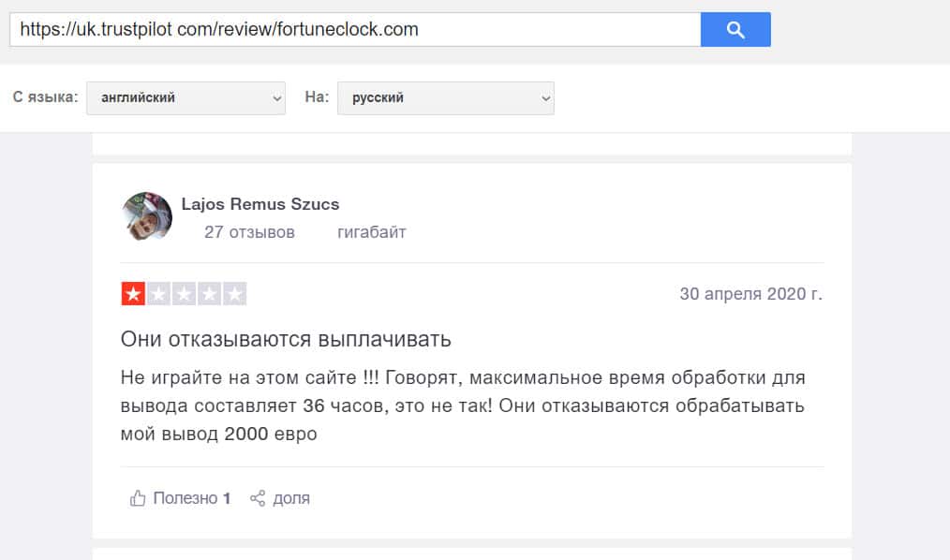Open the review title 'Они отказываются выплачивать'
Image resolution: width=950 pixels, height=560 pixels.
click(287, 338)
